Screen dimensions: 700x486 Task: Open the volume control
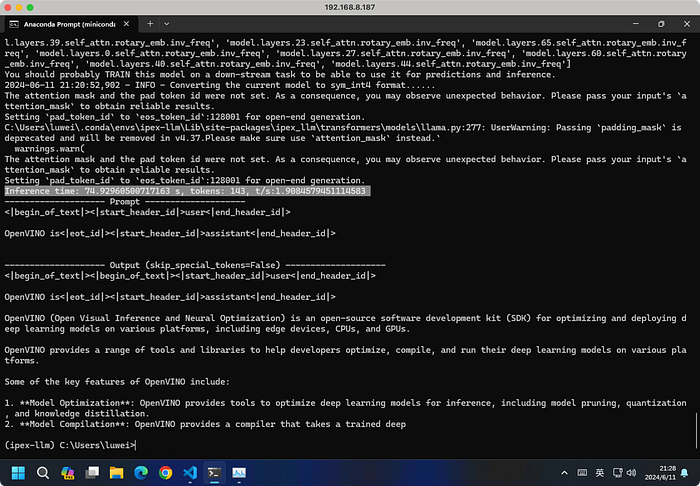tap(631, 473)
